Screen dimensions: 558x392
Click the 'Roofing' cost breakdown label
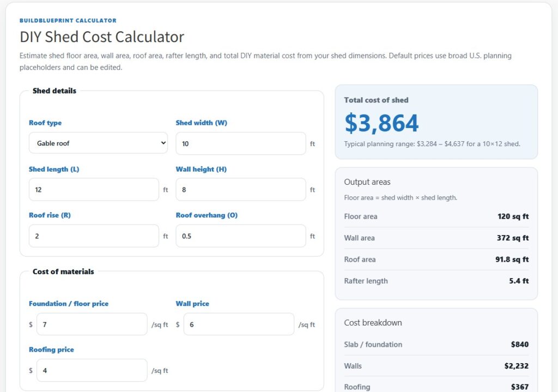pos(357,387)
